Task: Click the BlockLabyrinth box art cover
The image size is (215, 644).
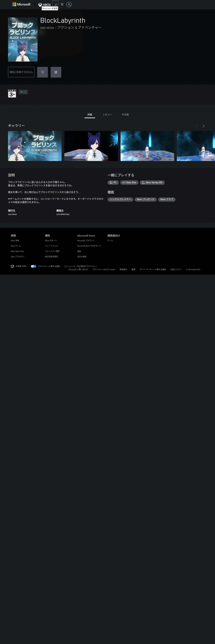Action: click(x=23, y=39)
